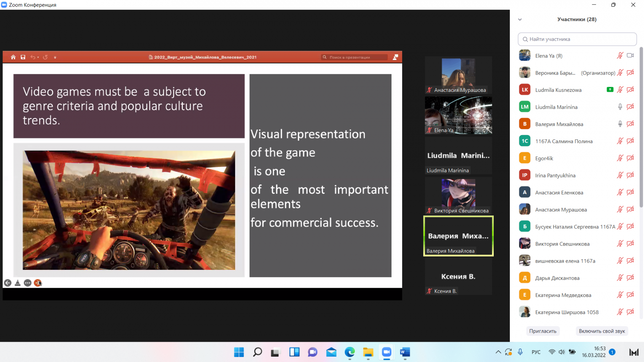Advance to next slide orange arrow

[38, 283]
